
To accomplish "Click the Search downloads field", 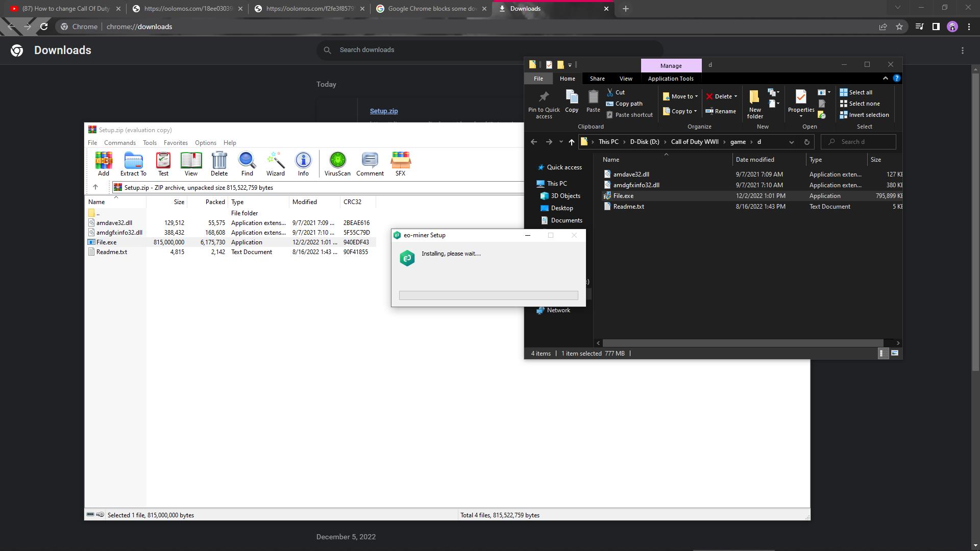I will (x=490, y=50).
